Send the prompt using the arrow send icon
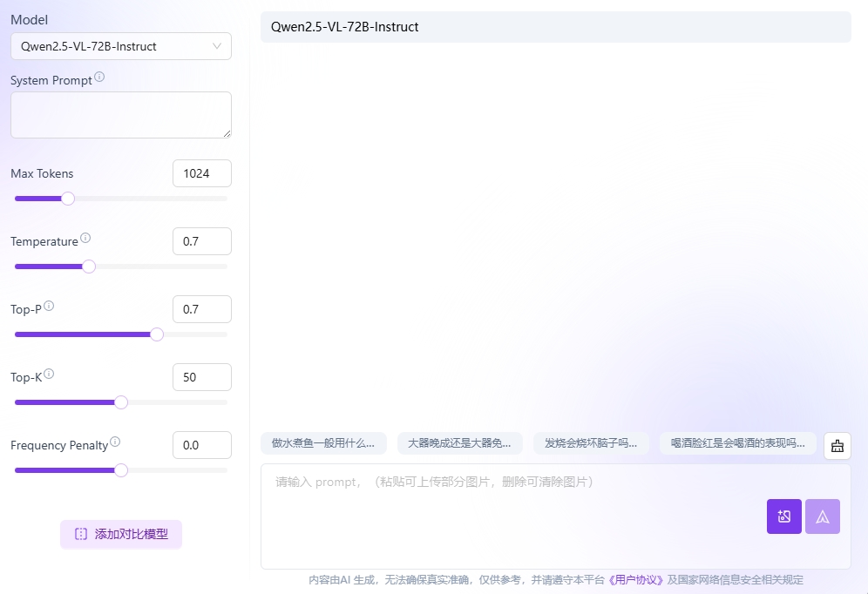Viewport: 868px width, 594px height. pyautogui.click(x=823, y=516)
